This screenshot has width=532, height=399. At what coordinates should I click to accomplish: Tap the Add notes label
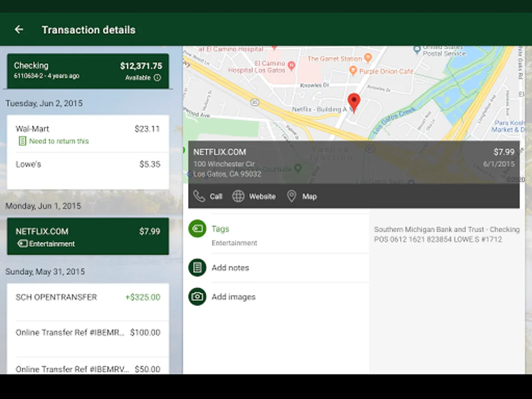[x=230, y=268]
